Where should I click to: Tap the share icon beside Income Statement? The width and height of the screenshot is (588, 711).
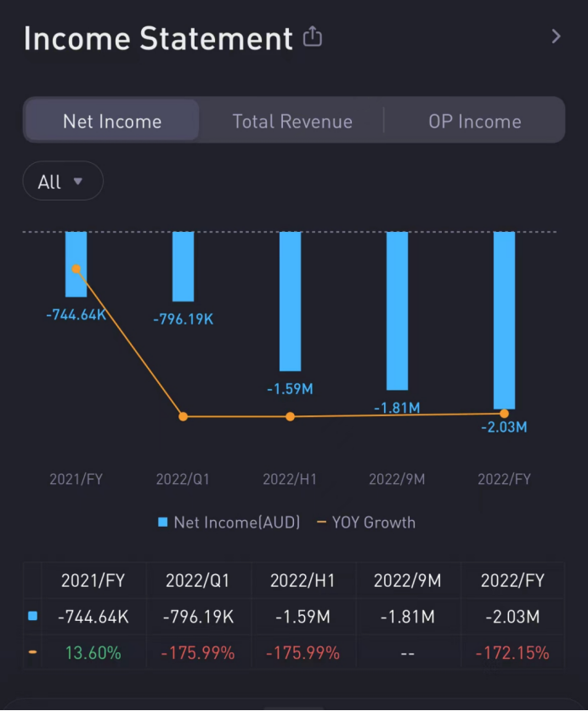[x=313, y=37]
